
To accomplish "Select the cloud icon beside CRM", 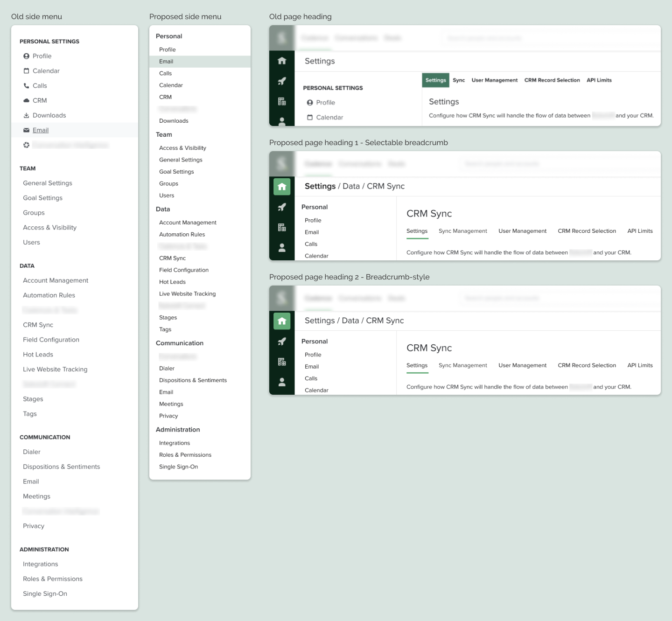I will point(26,100).
